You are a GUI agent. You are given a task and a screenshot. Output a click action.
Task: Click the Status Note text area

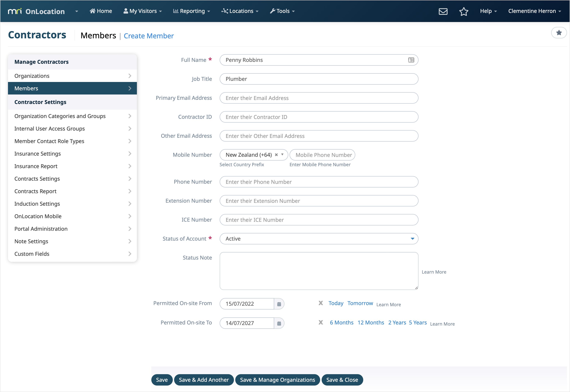coord(319,271)
